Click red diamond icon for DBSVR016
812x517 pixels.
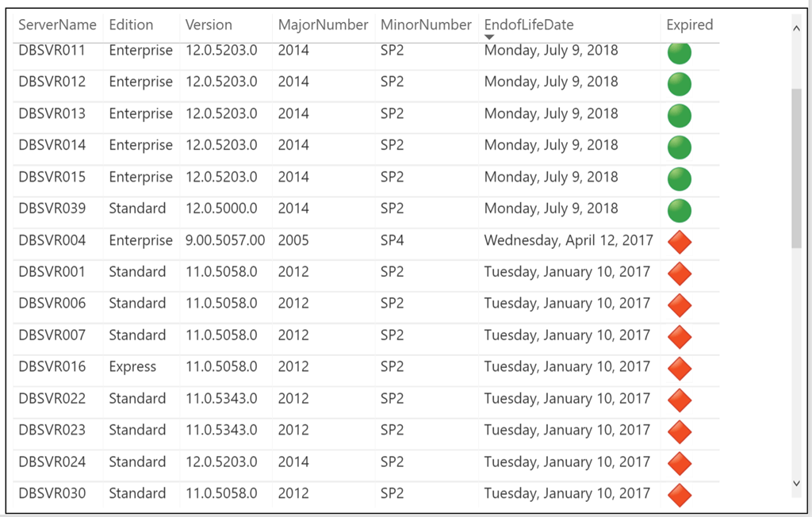(680, 369)
